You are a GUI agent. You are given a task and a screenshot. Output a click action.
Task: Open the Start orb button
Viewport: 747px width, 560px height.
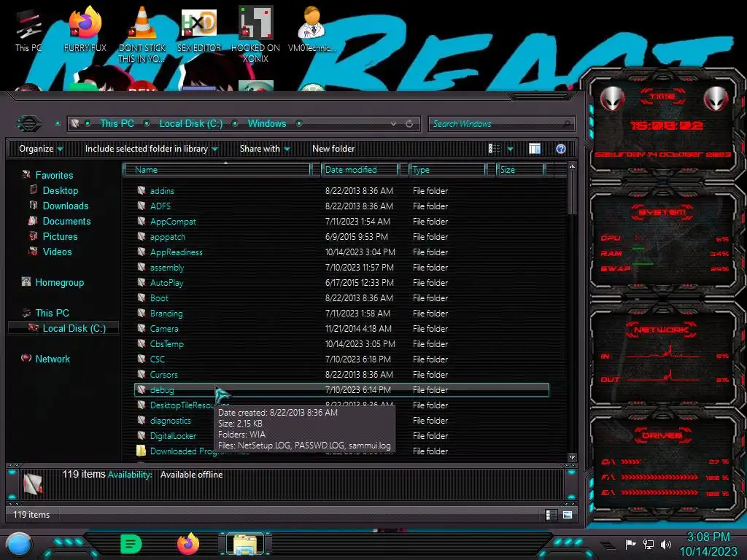[x=19, y=544]
